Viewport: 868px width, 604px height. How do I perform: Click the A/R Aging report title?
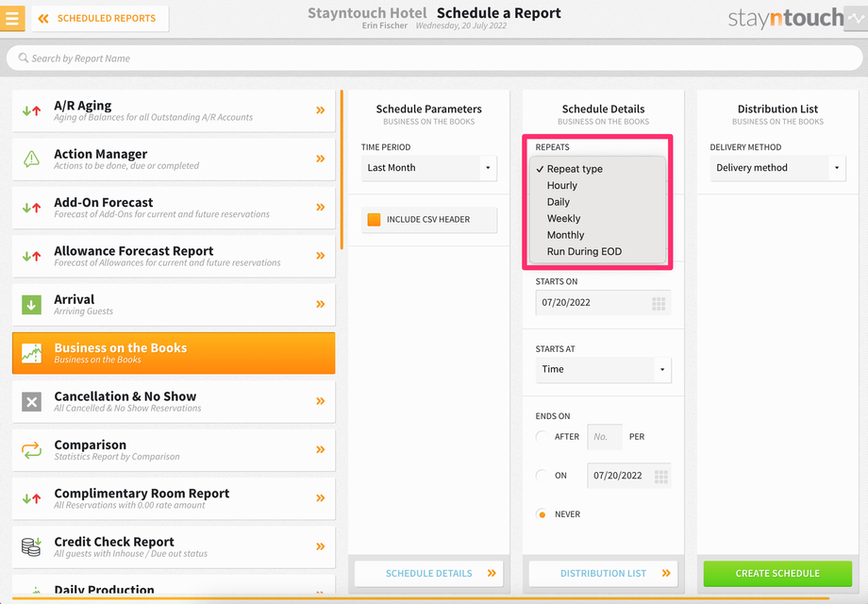click(x=82, y=105)
